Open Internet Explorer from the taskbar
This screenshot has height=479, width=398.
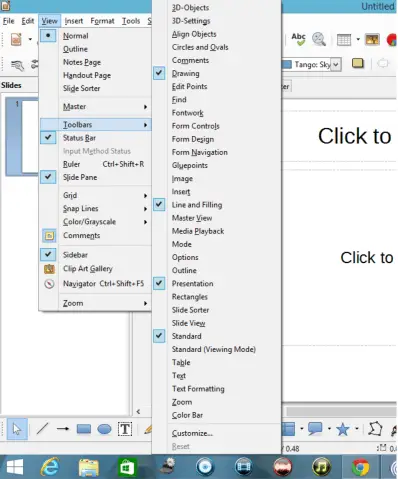[50, 467]
